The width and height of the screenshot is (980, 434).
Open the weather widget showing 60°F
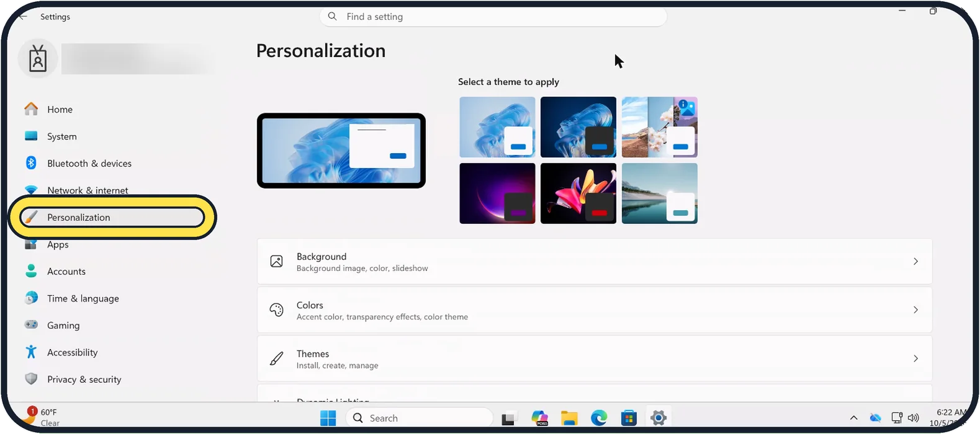click(42, 417)
